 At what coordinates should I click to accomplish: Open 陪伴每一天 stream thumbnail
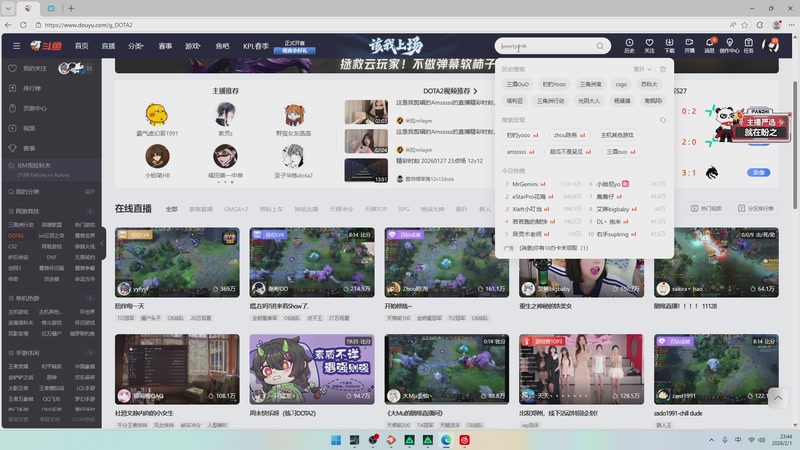tap(177, 262)
